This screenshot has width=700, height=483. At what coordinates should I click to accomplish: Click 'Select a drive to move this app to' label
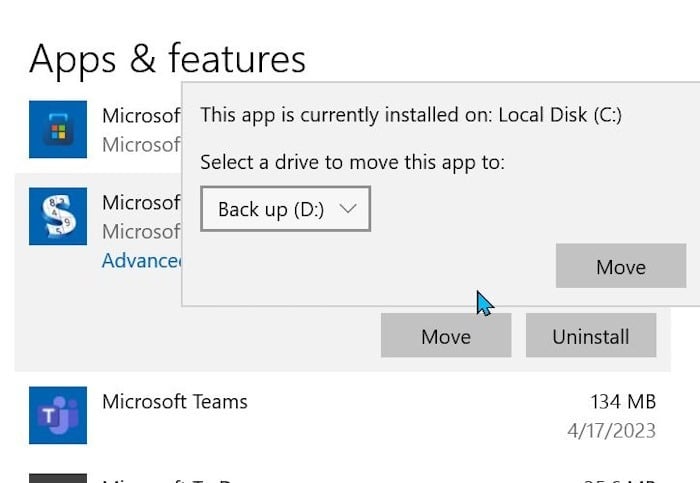click(352, 162)
